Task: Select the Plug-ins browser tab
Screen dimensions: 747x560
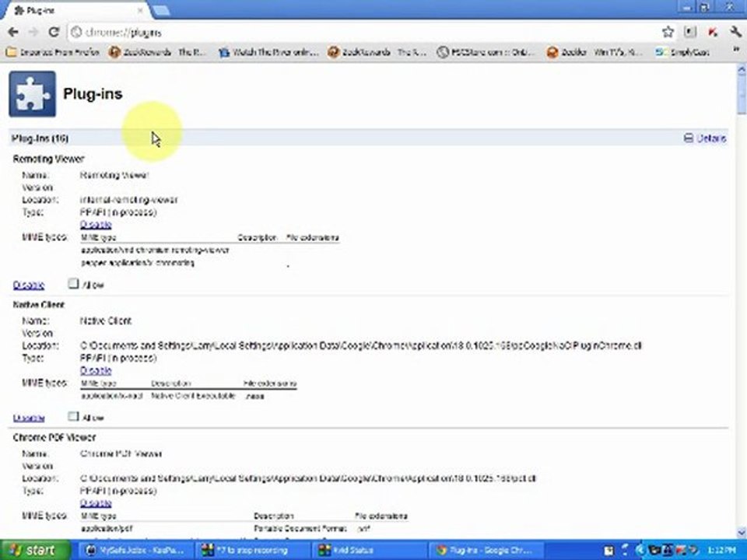Action: click(76, 10)
